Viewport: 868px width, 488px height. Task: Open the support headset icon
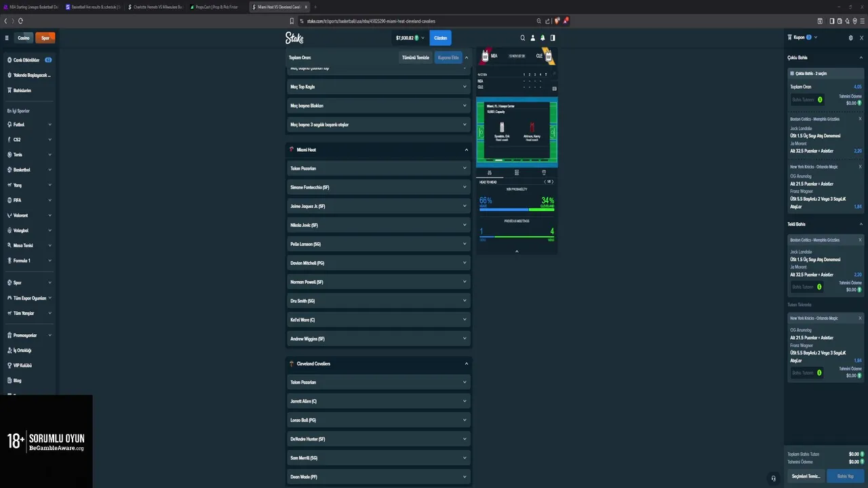[774, 478]
